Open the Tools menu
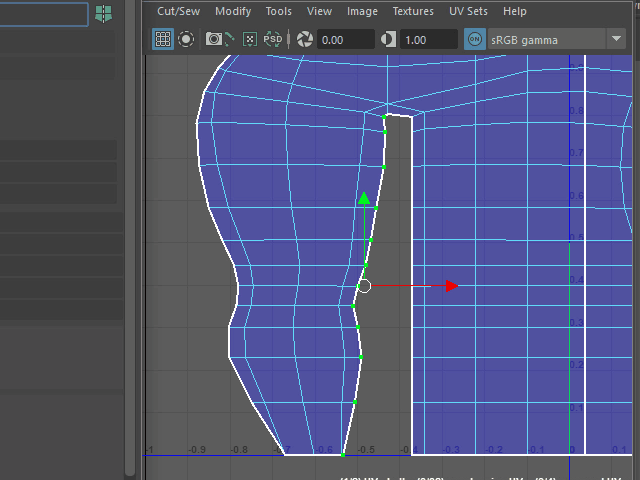 point(279,11)
